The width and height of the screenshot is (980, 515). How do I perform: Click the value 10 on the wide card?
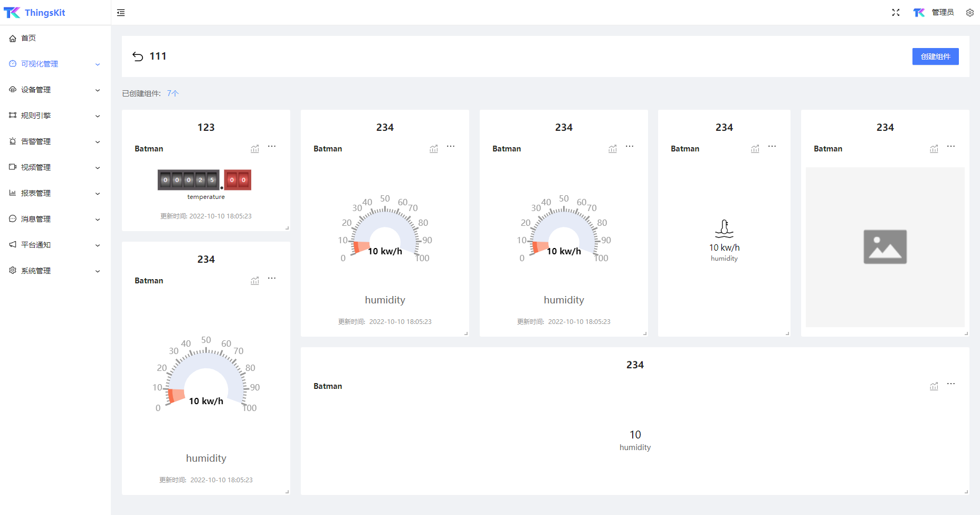pos(635,435)
